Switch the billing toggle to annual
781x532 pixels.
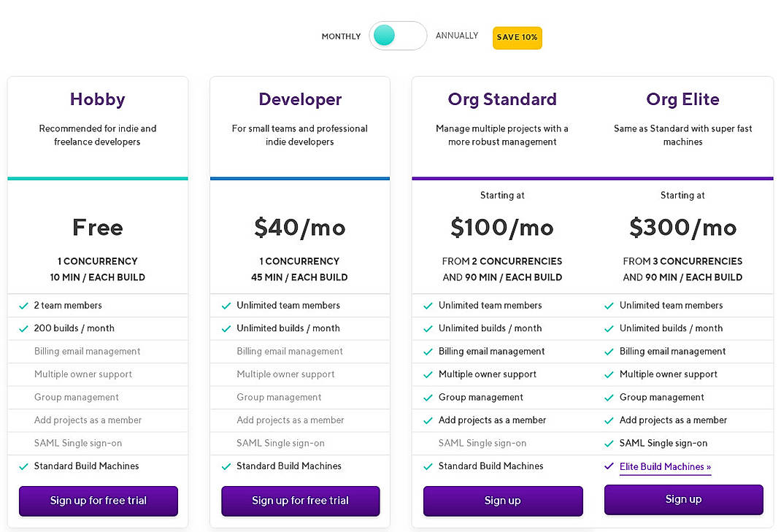coord(412,35)
